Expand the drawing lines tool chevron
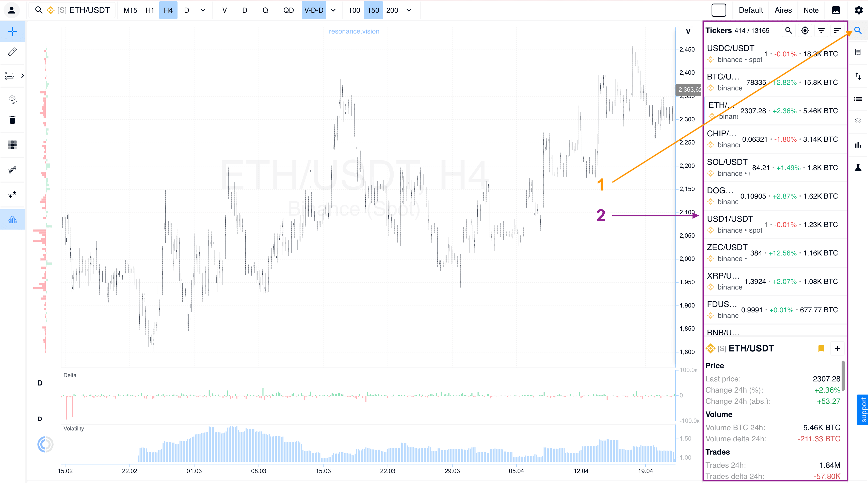868x483 pixels. [x=23, y=75]
